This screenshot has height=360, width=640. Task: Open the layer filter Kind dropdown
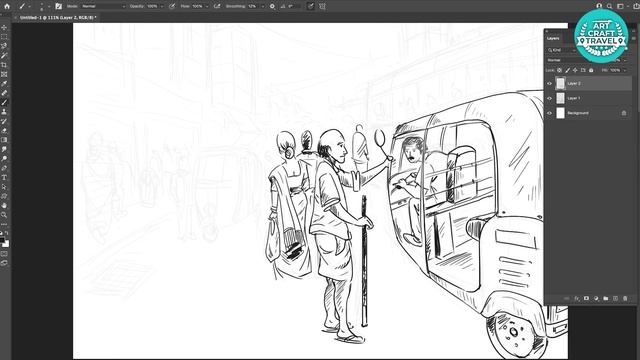click(x=562, y=50)
